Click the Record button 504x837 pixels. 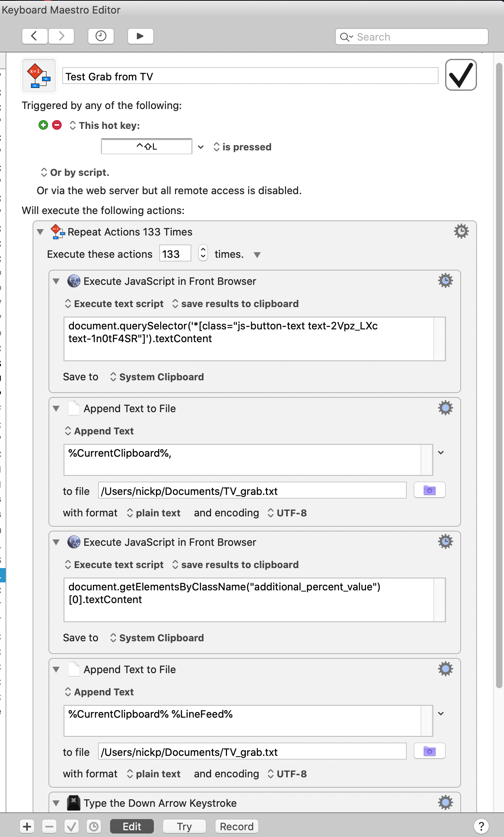(x=236, y=827)
